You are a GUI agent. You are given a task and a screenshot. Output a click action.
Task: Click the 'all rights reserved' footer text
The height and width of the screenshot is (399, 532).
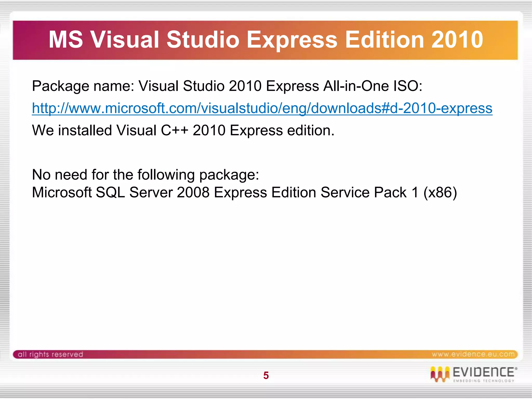(50, 354)
